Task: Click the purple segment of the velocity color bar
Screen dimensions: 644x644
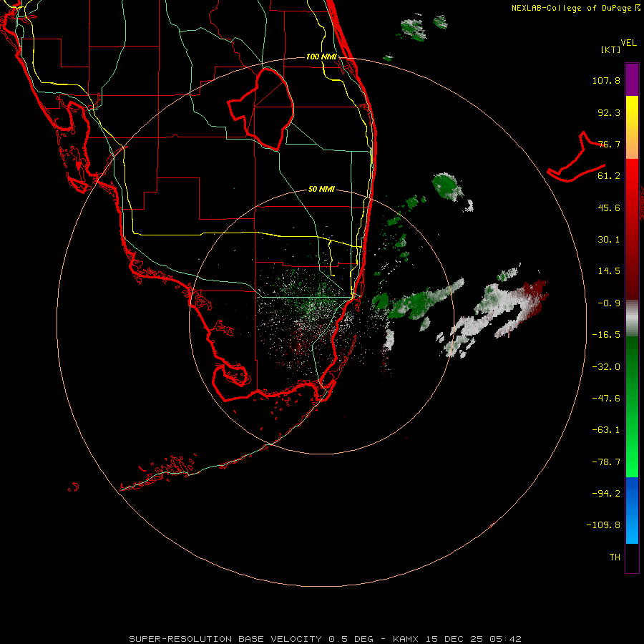Action: [x=632, y=79]
